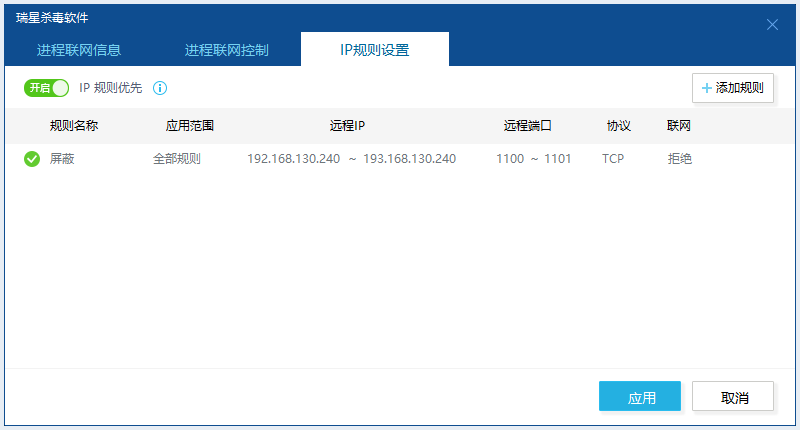Click the start IP 192.168.130.240
The image size is (800, 430).
293,159
